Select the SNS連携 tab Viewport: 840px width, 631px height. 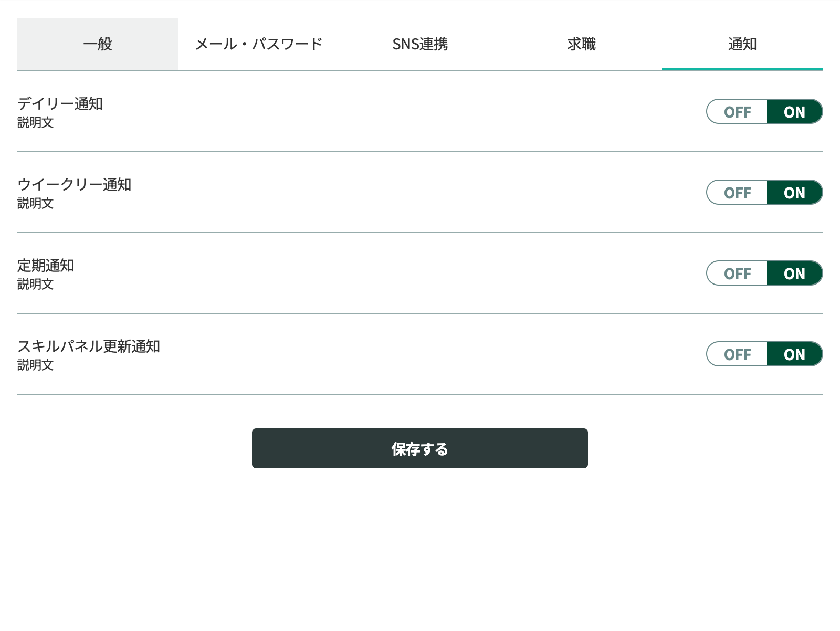click(x=419, y=44)
